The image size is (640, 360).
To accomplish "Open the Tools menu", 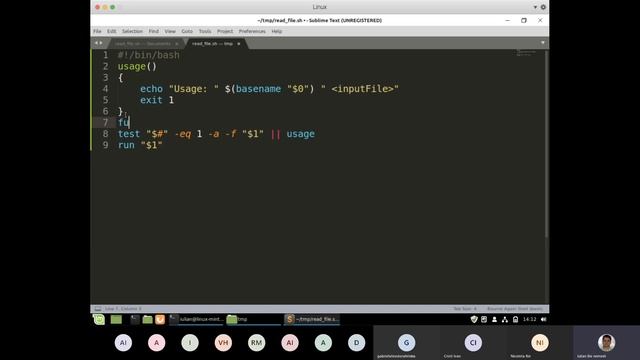I will 205,31.
